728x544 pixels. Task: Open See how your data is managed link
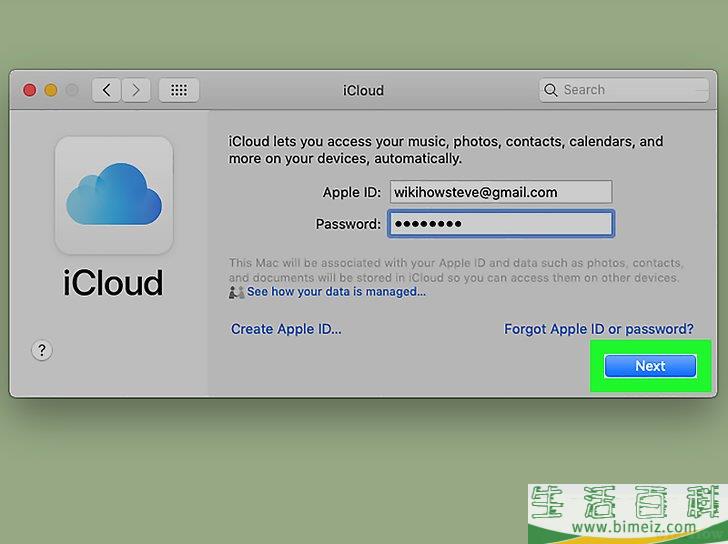[x=336, y=292]
